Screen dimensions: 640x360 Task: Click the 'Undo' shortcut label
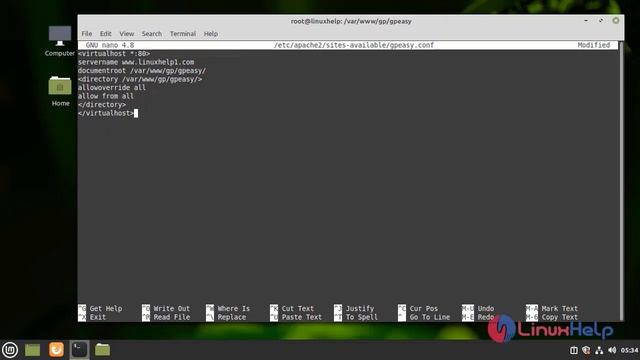pyautogui.click(x=486, y=309)
